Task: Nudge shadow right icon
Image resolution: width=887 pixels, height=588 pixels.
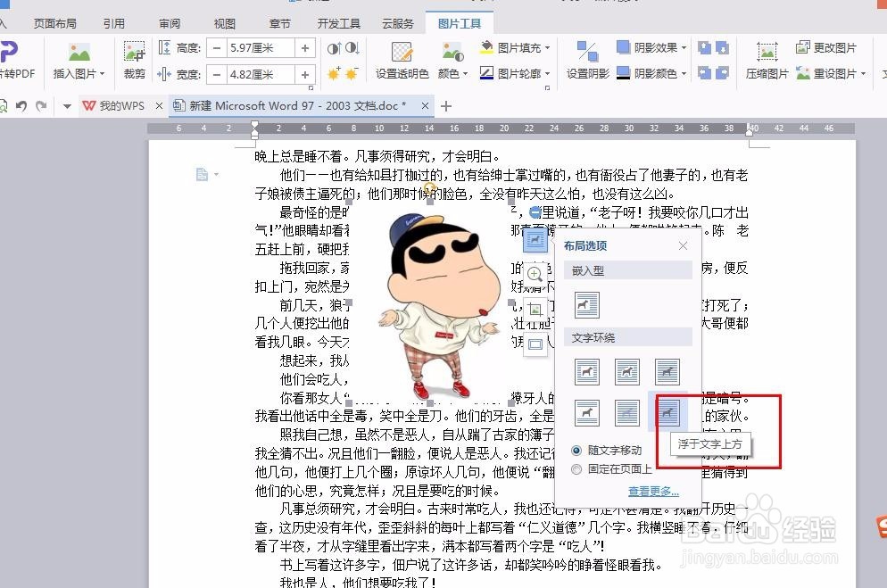Action: tap(723, 72)
